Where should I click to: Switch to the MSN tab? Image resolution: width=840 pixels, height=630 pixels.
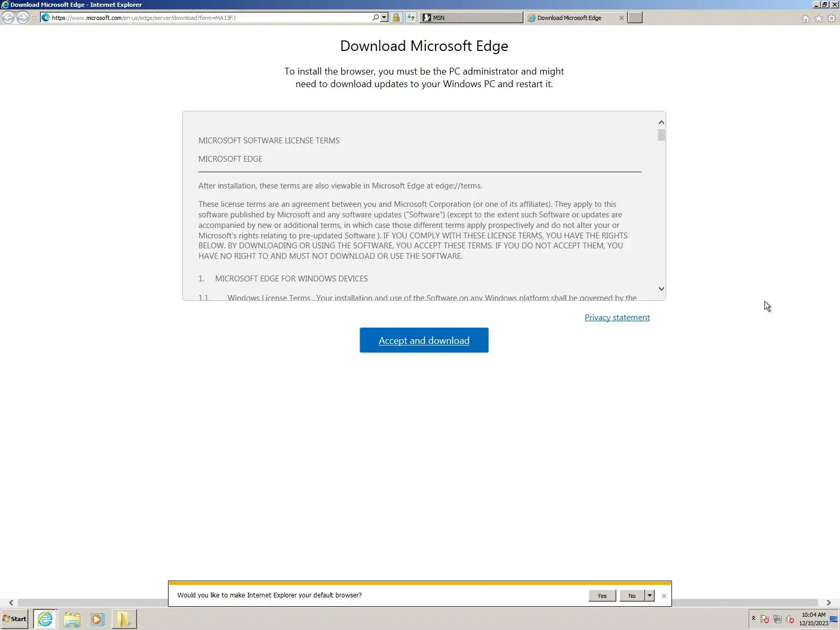click(x=471, y=17)
